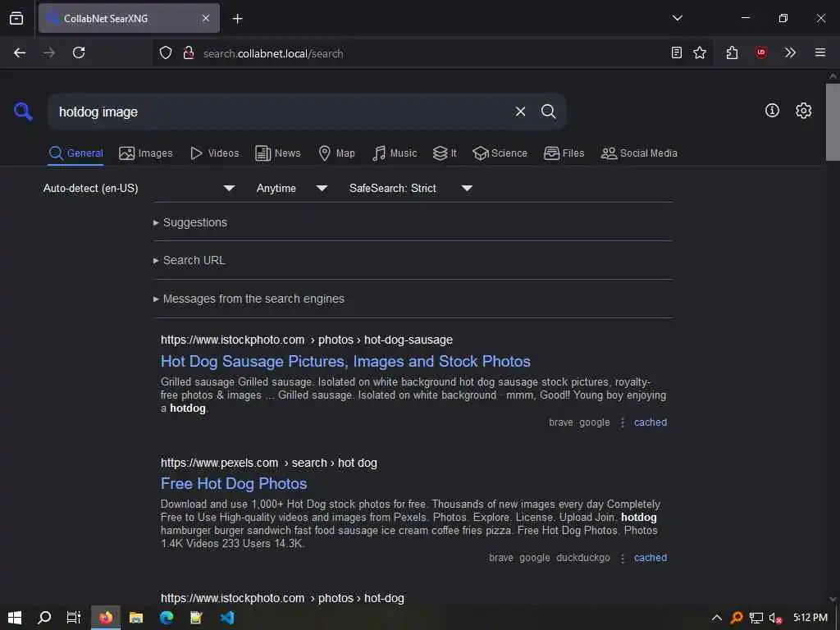Screen dimensions: 840x630
Task: Open SearXNG preferences gear icon
Action: [803, 111]
